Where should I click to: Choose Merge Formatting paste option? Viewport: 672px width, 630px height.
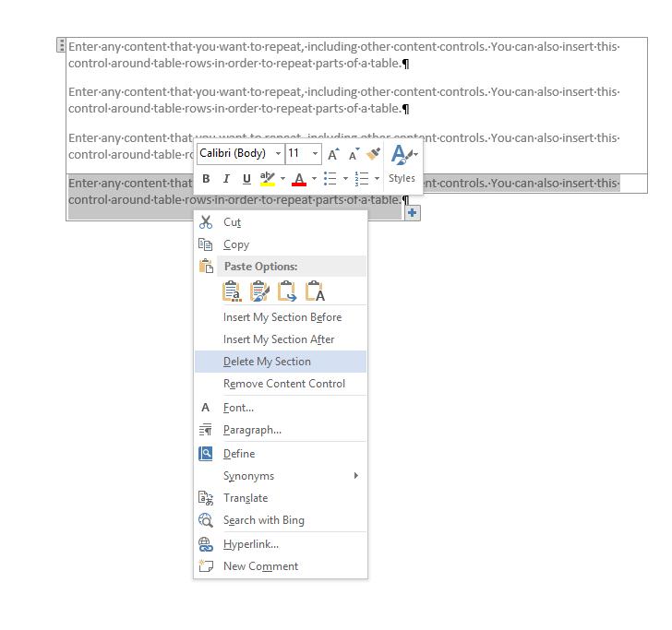[x=259, y=291]
